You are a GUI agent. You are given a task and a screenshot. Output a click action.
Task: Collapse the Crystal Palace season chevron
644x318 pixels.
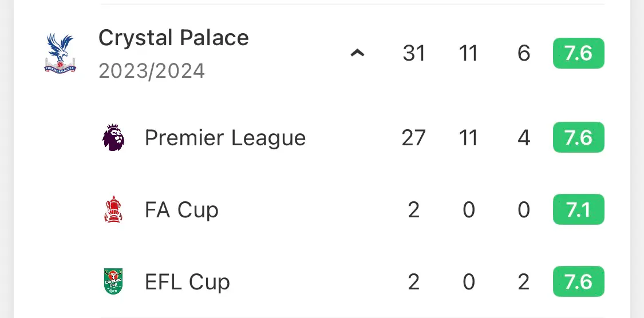pyautogui.click(x=357, y=53)
